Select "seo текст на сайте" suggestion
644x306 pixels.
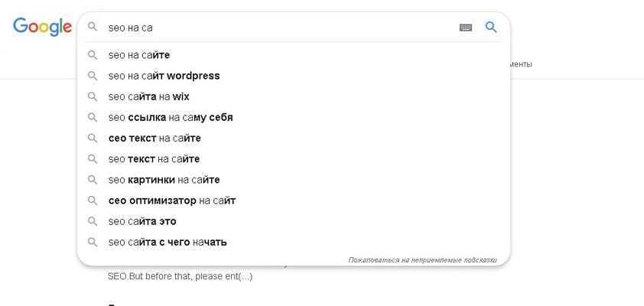tap(154, 159)
